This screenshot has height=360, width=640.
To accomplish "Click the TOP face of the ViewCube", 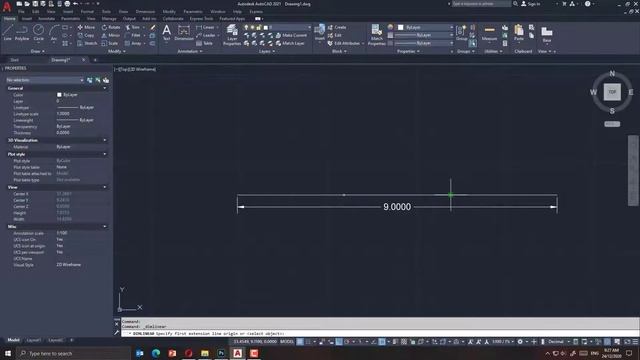I will (x=612, y=92).
